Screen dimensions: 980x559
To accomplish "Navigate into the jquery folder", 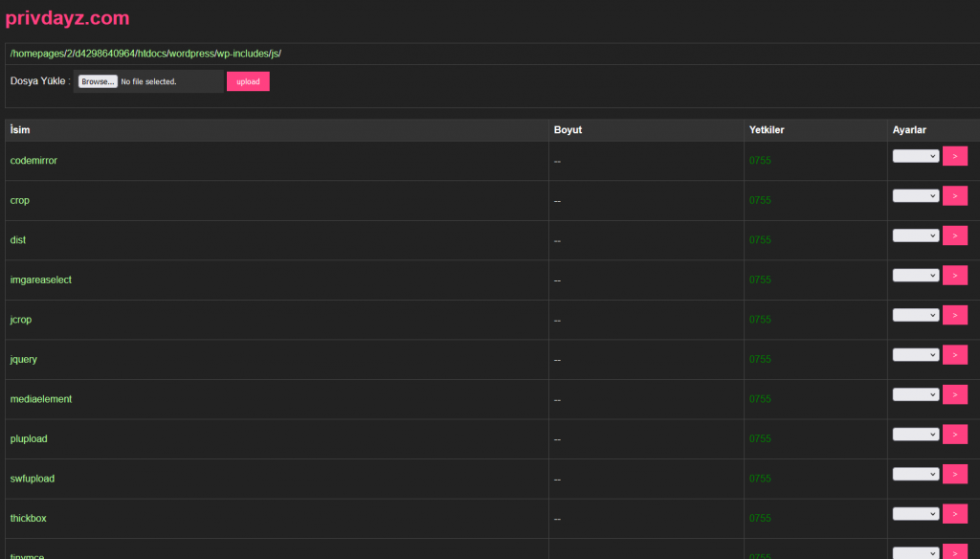I will 24,359.
